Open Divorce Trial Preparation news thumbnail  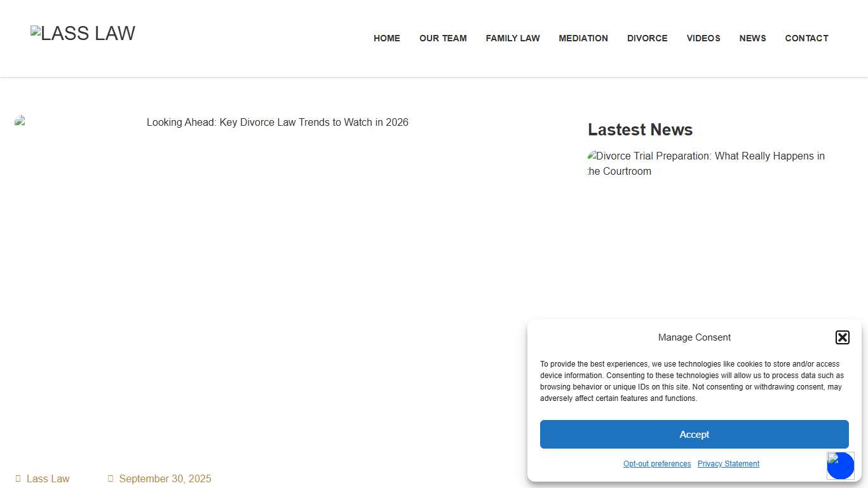pyautogui.click(x=707, y=163)
